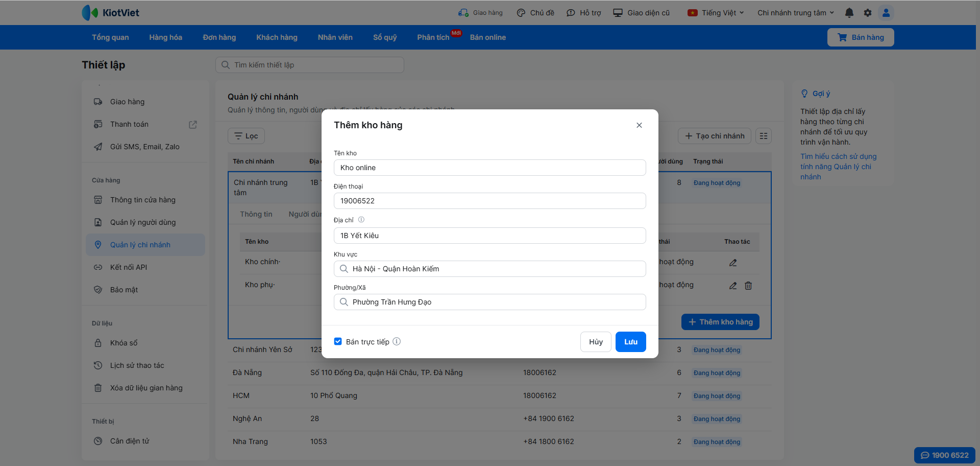Open Chi nhánh trung tâm branch dropdown
The height and width of the screenshot is (466, 980).
[x=796, y=13]
